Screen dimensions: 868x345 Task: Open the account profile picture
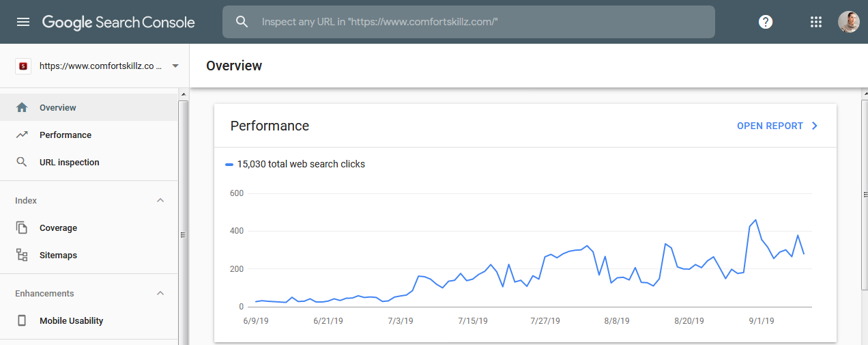[848, 22]
